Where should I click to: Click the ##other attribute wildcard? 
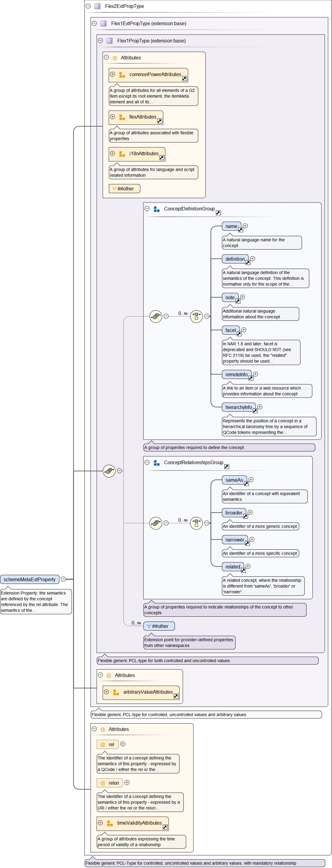point(124,189)
